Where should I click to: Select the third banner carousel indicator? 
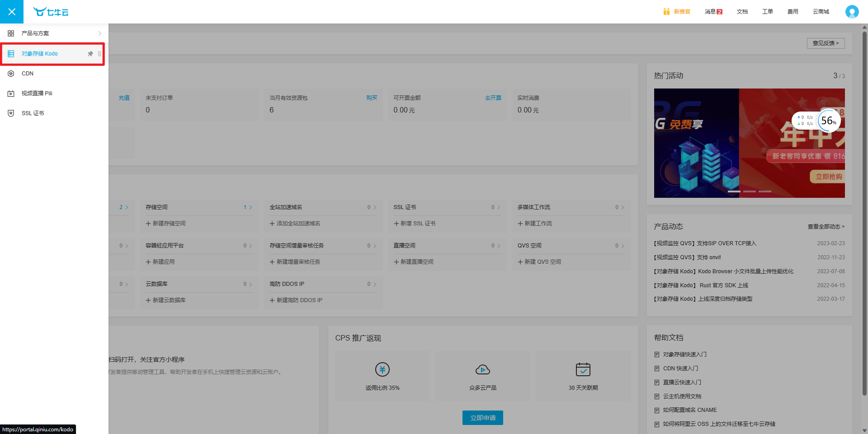pos(765,191)
